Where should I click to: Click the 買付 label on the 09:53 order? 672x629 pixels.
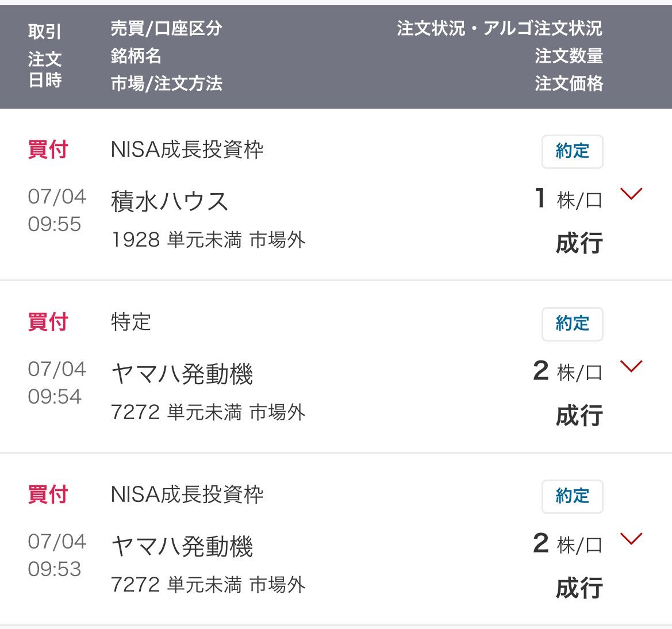point(48,494)
